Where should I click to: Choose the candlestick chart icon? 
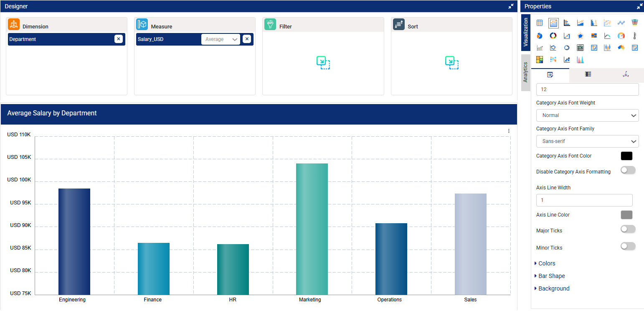point(607,48)
